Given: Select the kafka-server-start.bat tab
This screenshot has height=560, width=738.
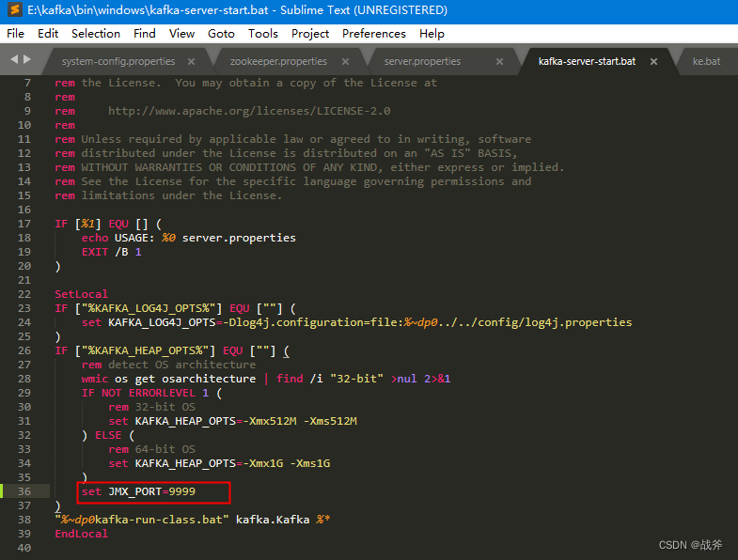Looking at the screenshot, I should [x=587, y=62].
